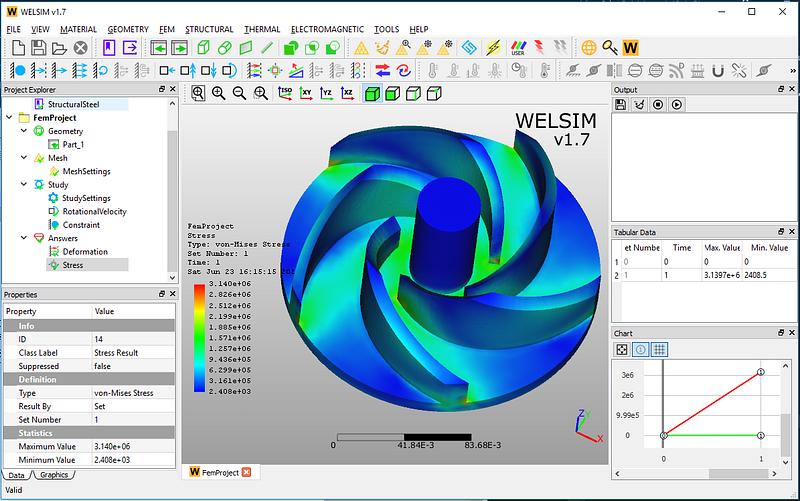Save output log with Output panel save icon
This screenshot has height=501, width=800.
tap(620, 105)
